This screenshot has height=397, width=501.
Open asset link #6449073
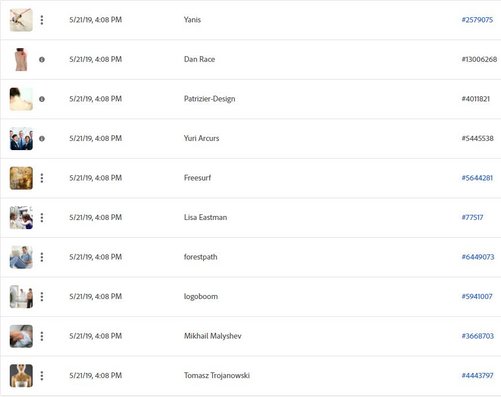[x=478, y=257]
